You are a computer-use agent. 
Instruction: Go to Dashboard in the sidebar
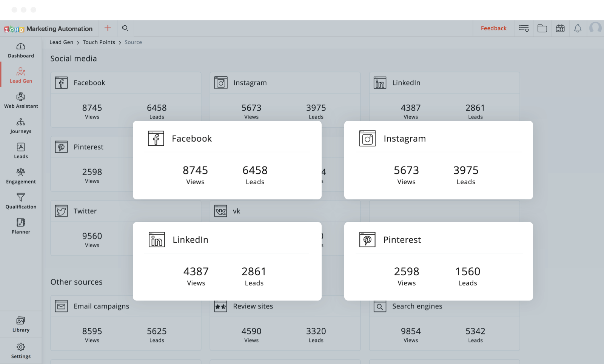21,51
